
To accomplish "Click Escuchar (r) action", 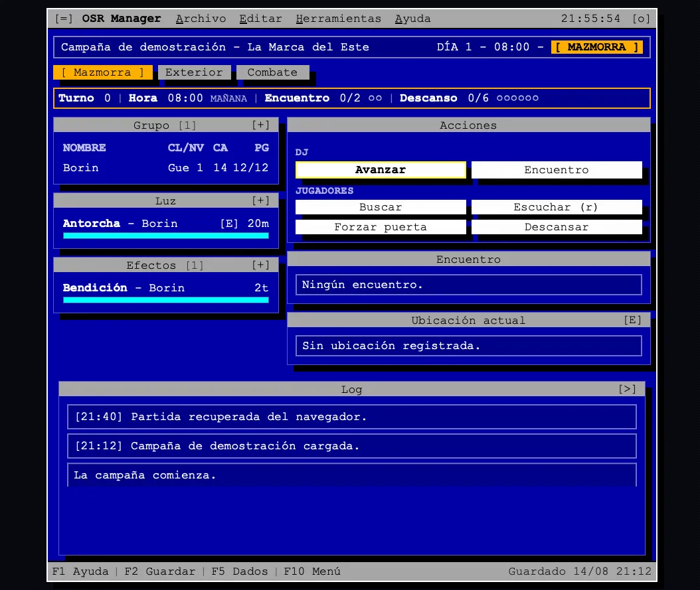I will (557, 207).
